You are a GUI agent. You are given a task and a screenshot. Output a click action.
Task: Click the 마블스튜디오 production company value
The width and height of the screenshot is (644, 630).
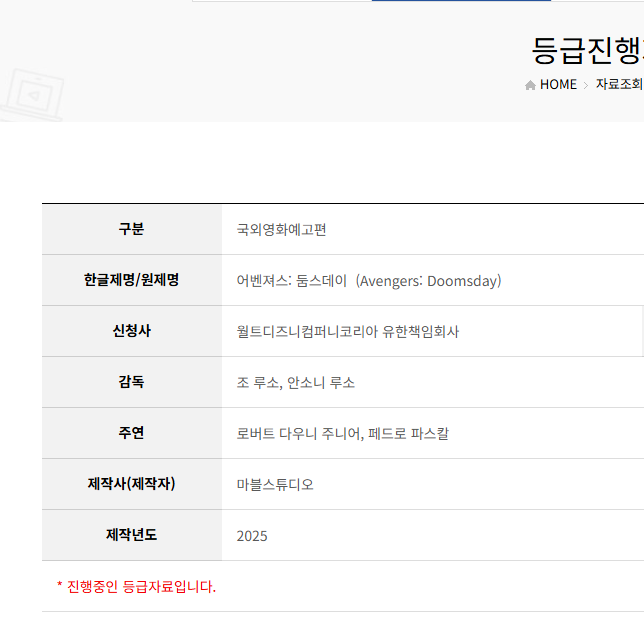pos(275,485)
